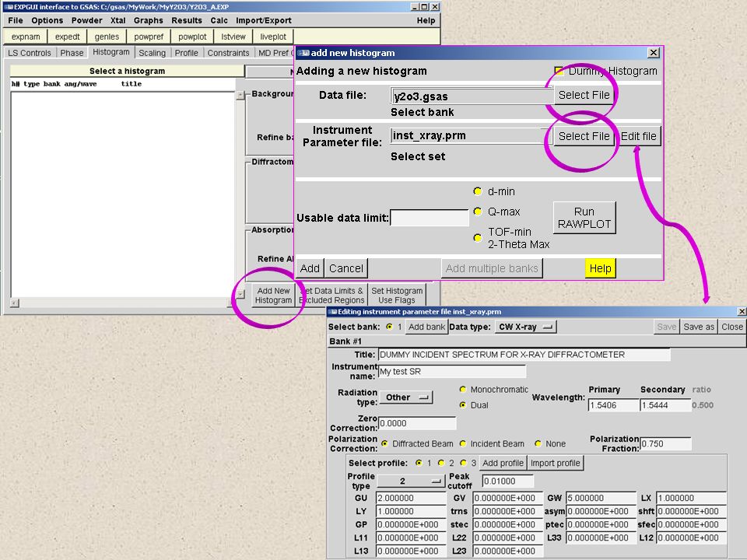747x560 pixels.
Task: Click the Add profile button
Action: [x=503, y=463]
